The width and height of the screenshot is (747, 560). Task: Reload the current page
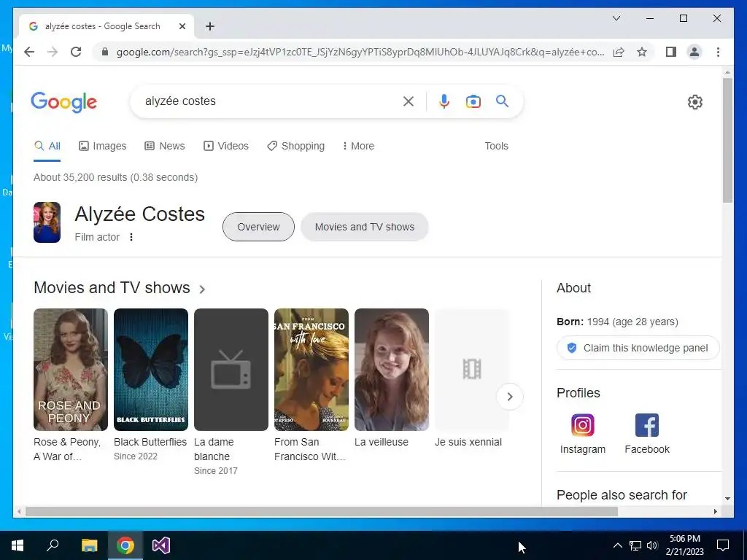76,52
